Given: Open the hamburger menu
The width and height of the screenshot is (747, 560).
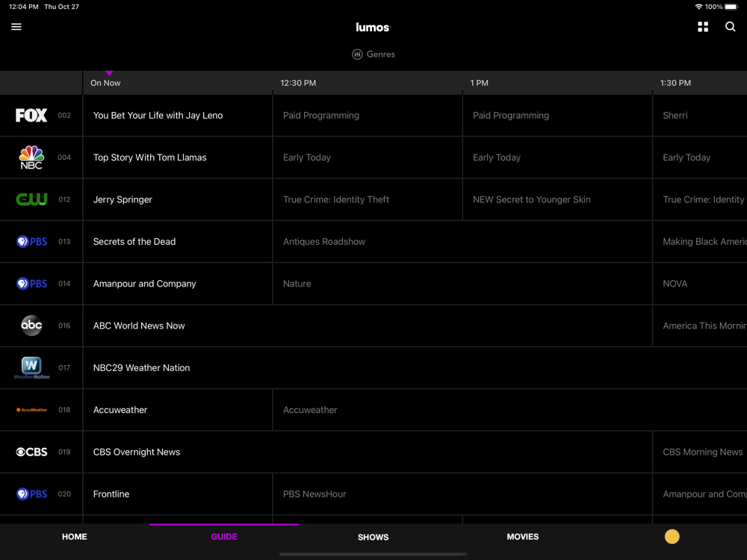Looking at the screenshot, I should point(16,27).
